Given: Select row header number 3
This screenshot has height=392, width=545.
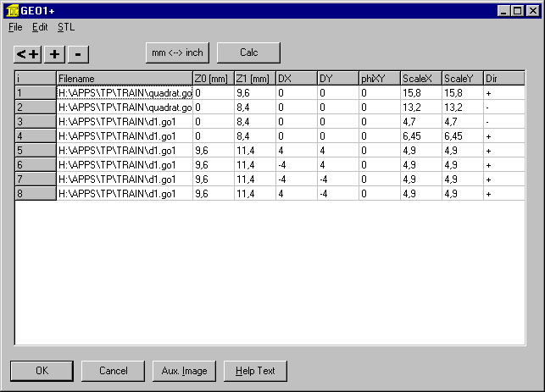Looking at the screenshot, I should (36, 122).
